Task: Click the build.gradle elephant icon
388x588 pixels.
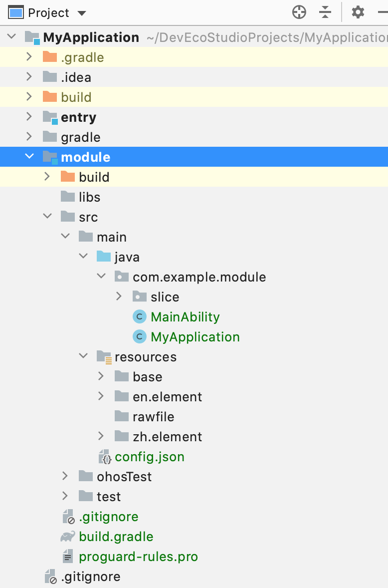Action: point(68,537)
